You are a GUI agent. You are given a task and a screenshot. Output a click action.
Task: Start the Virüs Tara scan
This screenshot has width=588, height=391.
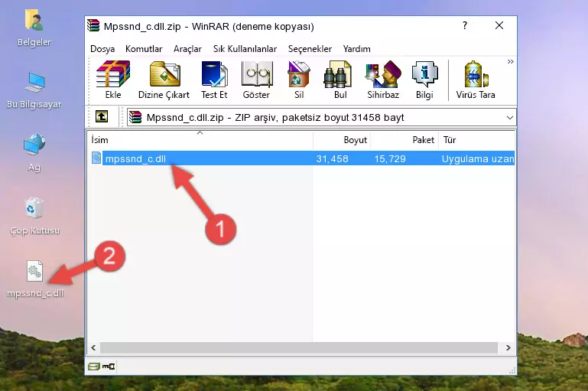coord(476,80)
